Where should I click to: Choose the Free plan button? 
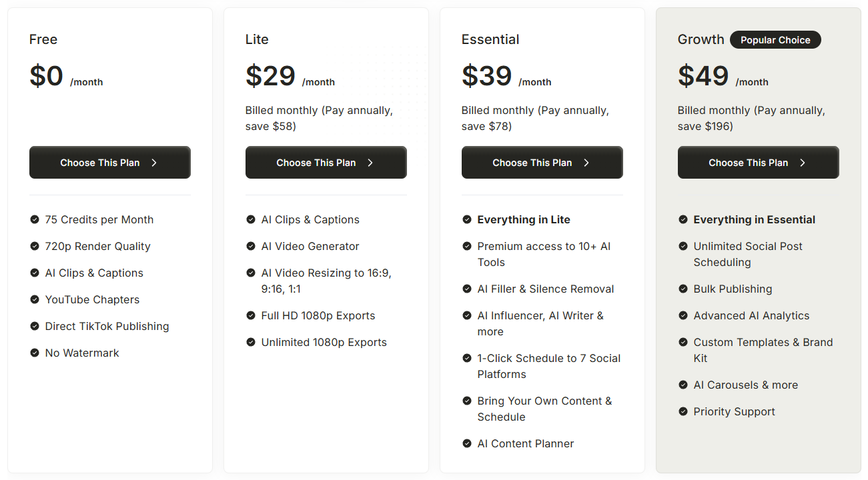coord(110,163)
